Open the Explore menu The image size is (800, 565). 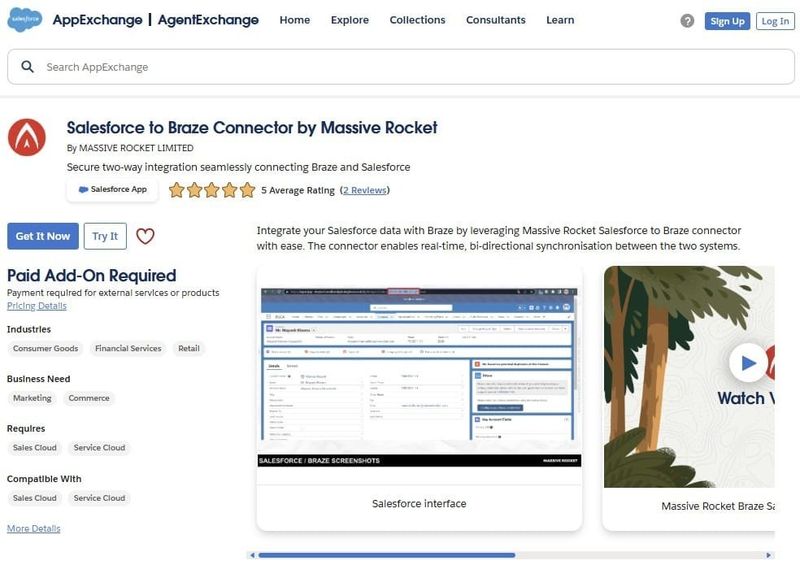tap(349, 20)
